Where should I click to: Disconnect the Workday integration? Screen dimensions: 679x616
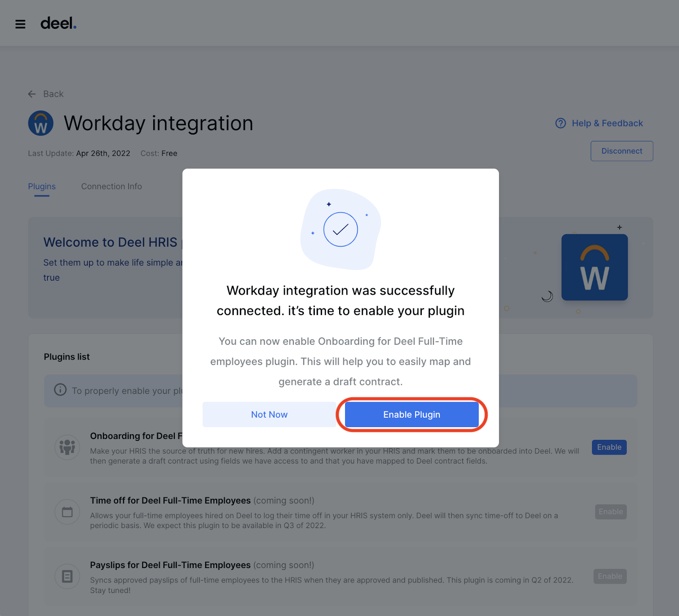click(621, 151)
